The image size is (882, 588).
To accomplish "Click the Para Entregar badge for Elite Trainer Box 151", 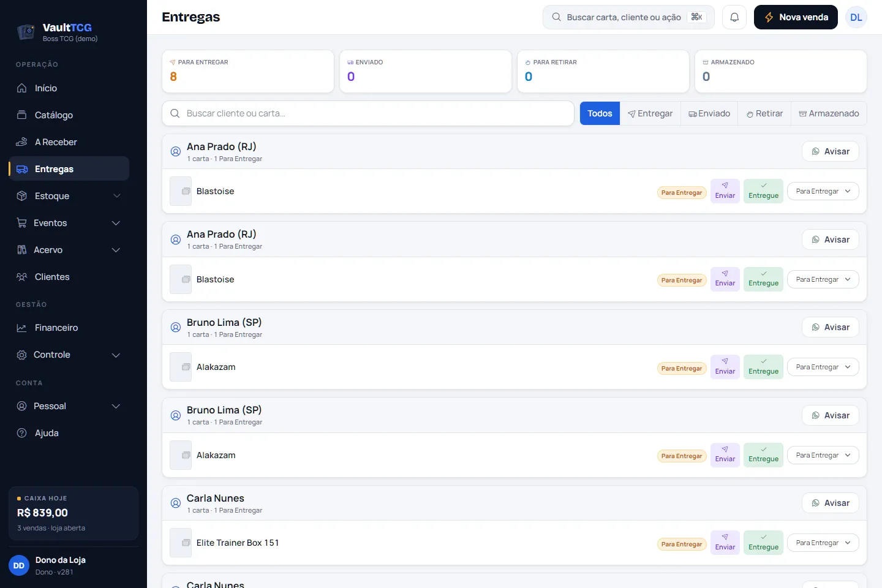I will pos(682,544).
